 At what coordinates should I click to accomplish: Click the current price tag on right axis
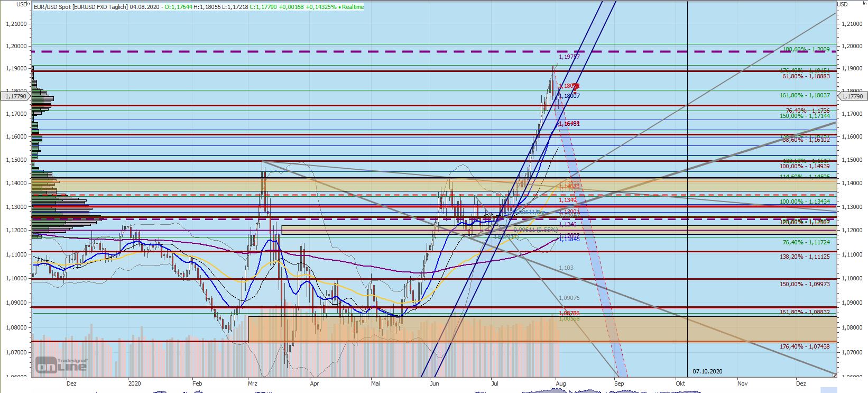[x=852, y=96]
